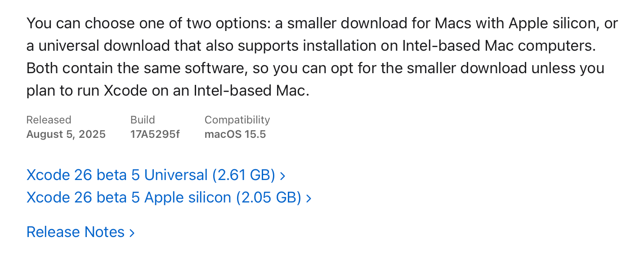Click the macOS 15.5 compatibility value
The width and height of the screenshot is (644, 255).
coord(235,134)
